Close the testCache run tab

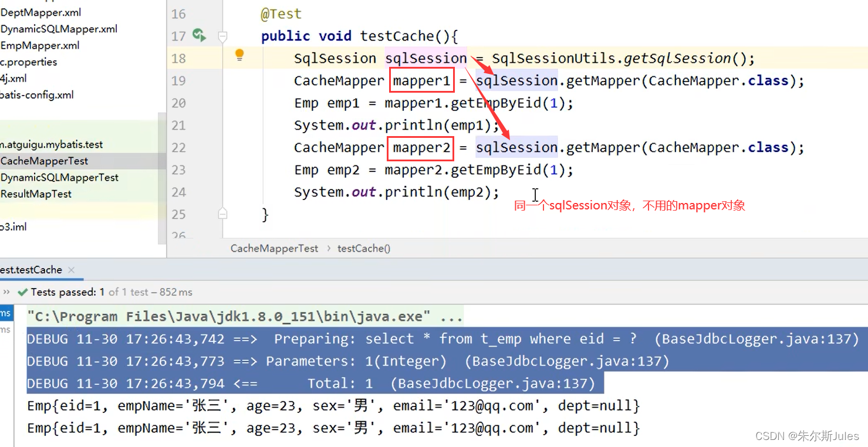pos(71,270)
